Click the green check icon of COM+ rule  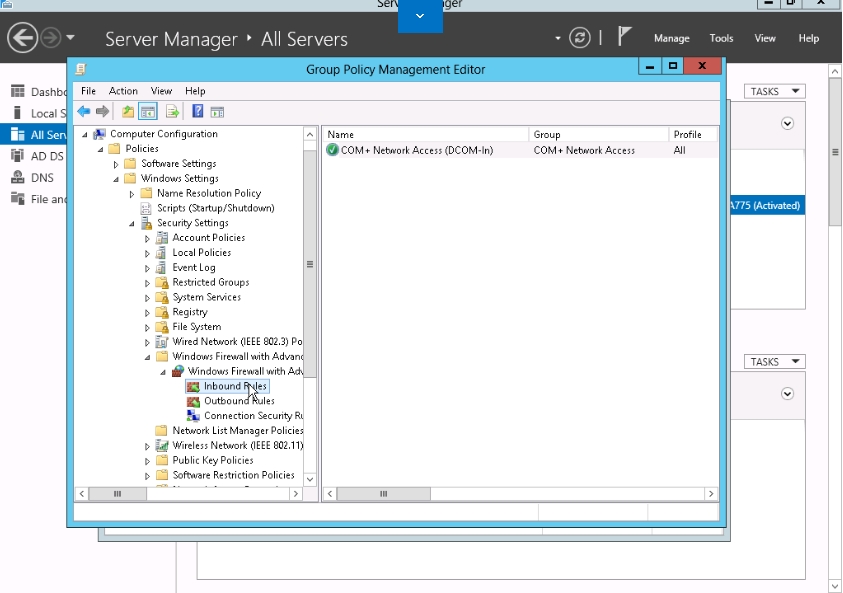pyautogui.click(x=332, y=150)
